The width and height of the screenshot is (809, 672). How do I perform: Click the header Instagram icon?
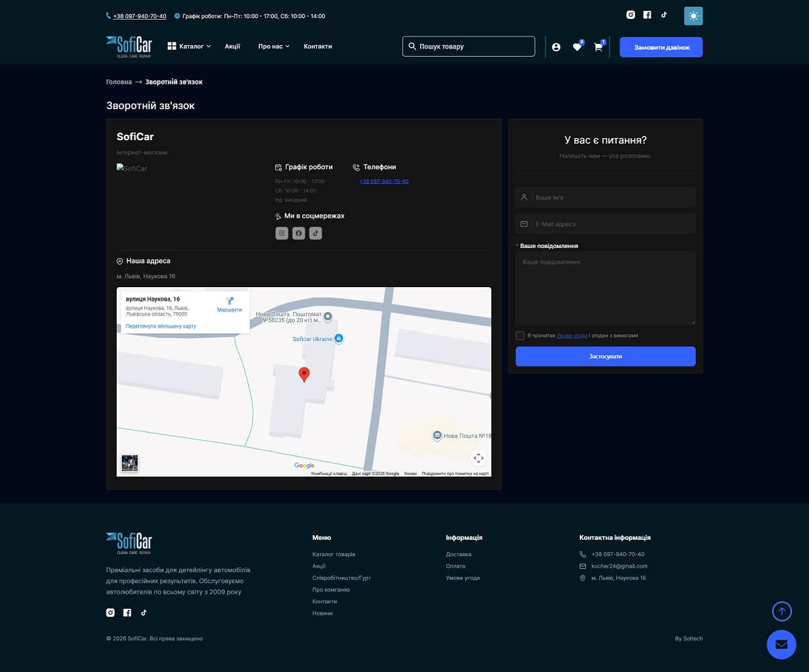pyautogui.click(x=631, y=15)
